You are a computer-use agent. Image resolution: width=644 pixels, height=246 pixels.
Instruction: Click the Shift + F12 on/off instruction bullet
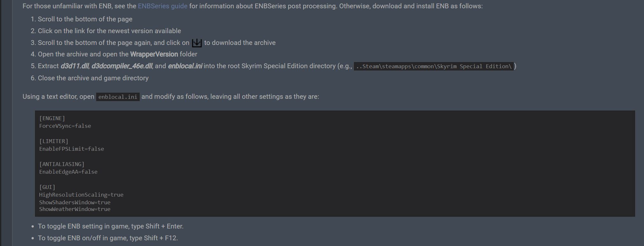(x=108, y=238)
